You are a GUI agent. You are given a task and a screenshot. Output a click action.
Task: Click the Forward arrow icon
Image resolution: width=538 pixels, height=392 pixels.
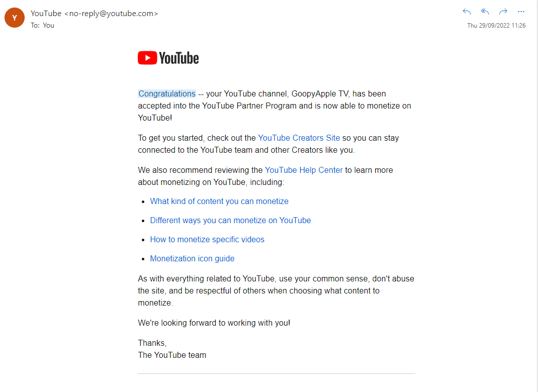pyautogui.click(x=503, y=12)
